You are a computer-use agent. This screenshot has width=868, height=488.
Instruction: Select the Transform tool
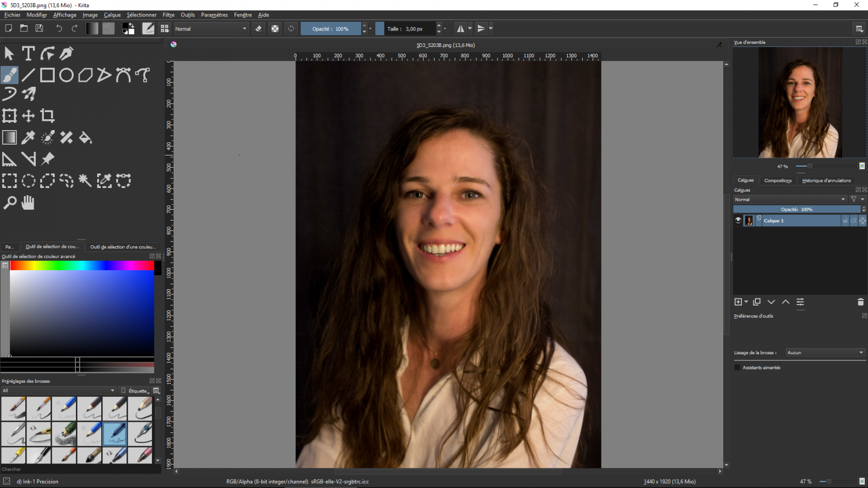tap(9, 116)
